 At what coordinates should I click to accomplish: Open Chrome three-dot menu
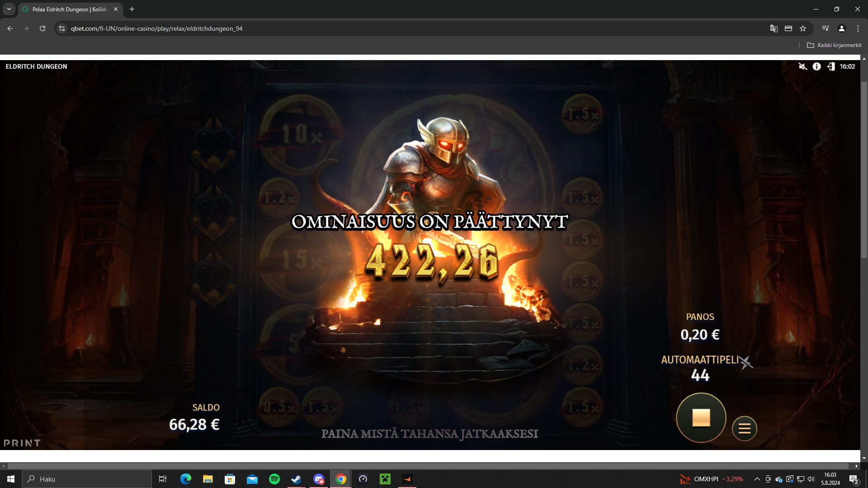coord(858,28)
